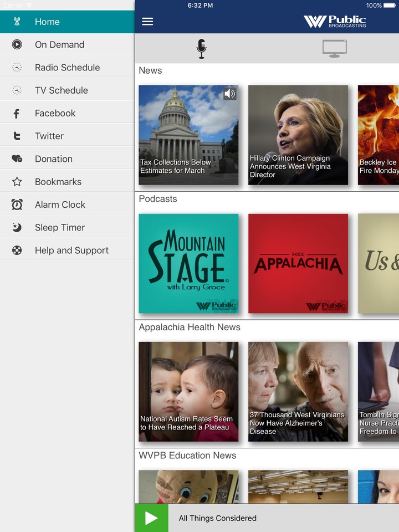This screenshot has height=532, width=399.
Task: Tap the Wi-Fi icon in status bar
Action: click(29, 6)
